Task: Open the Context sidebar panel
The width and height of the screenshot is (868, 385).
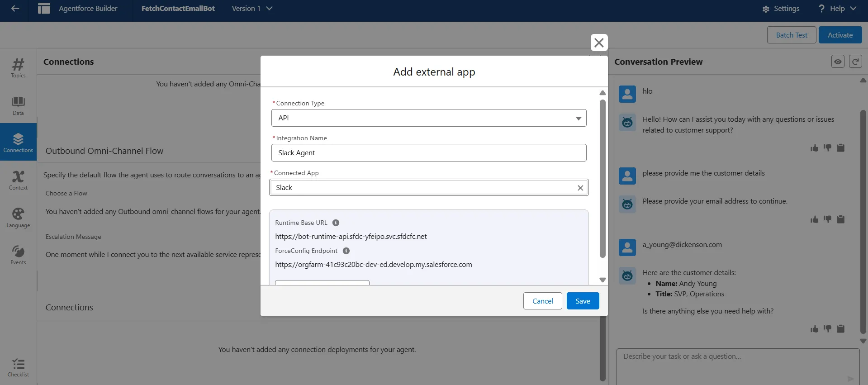Action: tap(18, 180)
